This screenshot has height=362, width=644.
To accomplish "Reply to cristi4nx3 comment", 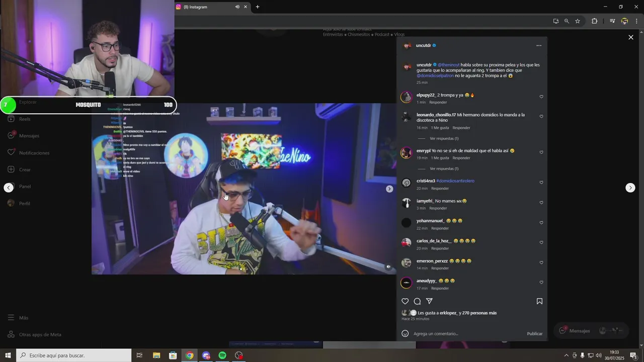I will pyautogui.click(x=440, y=189).
